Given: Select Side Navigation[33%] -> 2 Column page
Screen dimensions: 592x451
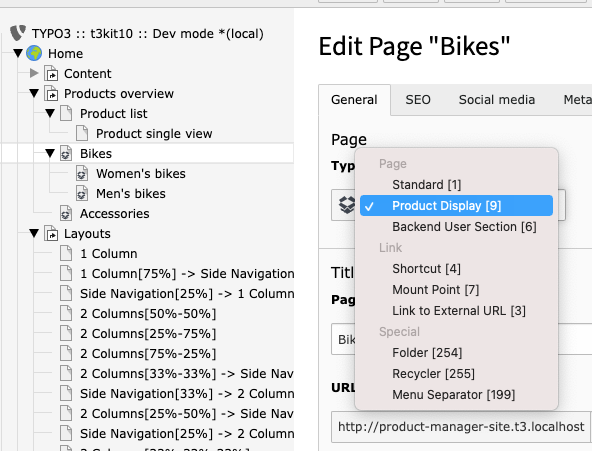Looking at the screenshot, I should click(x=187, y=394).
